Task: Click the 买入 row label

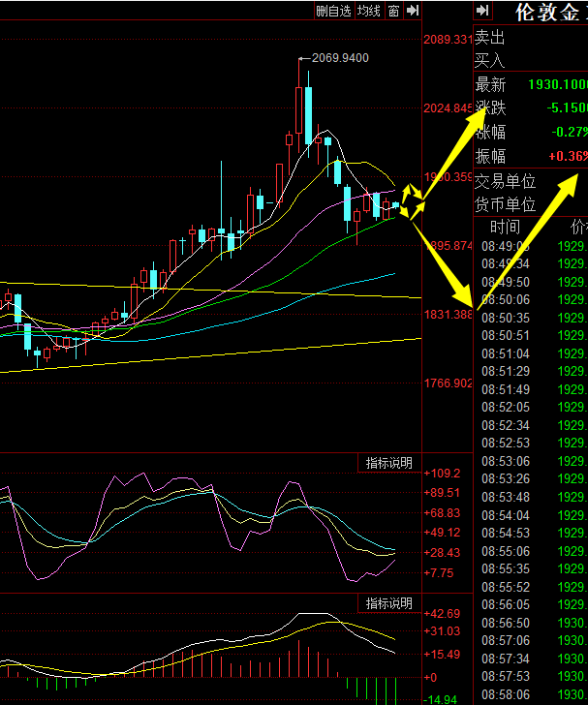Action: pos(489,60)
